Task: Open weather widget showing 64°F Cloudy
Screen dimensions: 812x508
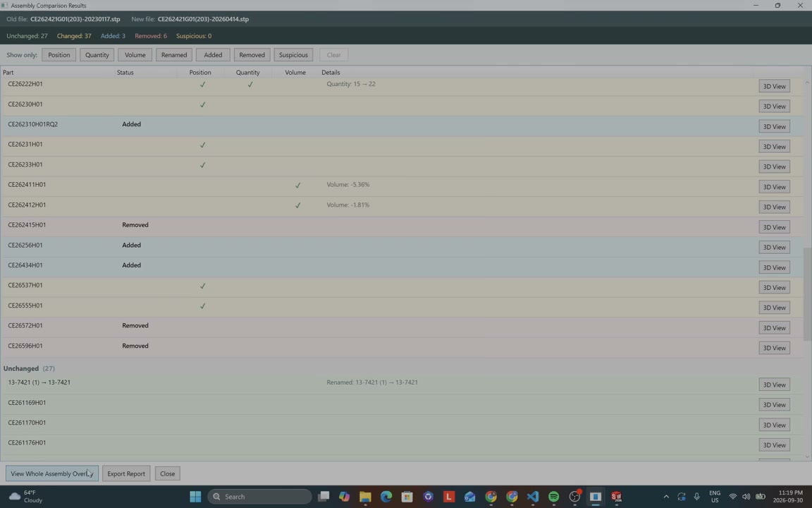Action: (x=26, y=497)
